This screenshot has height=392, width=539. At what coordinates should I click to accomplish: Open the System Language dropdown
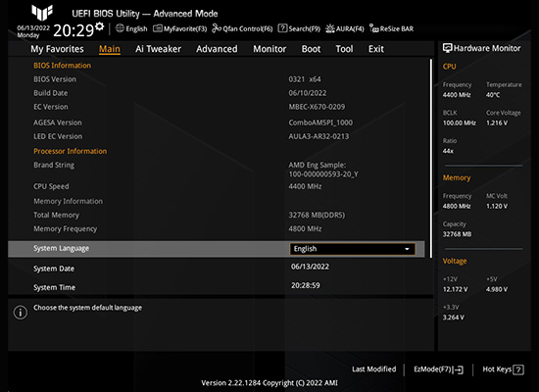(353, 249)
